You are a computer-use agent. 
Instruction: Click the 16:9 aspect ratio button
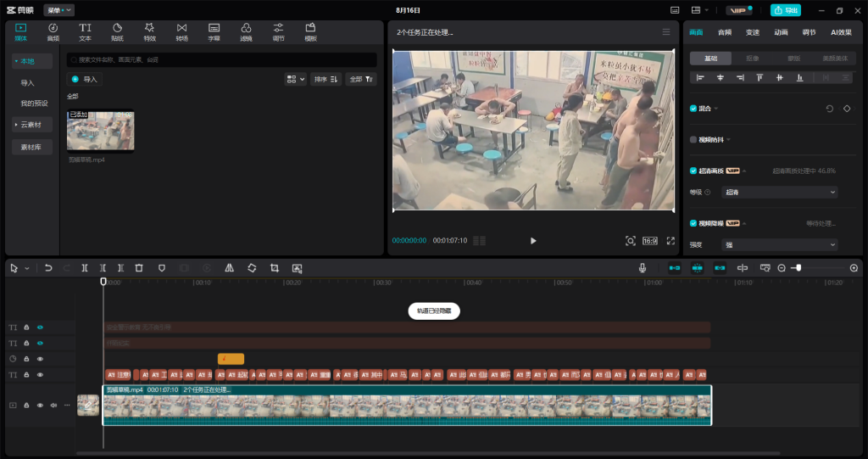(650, 241)
